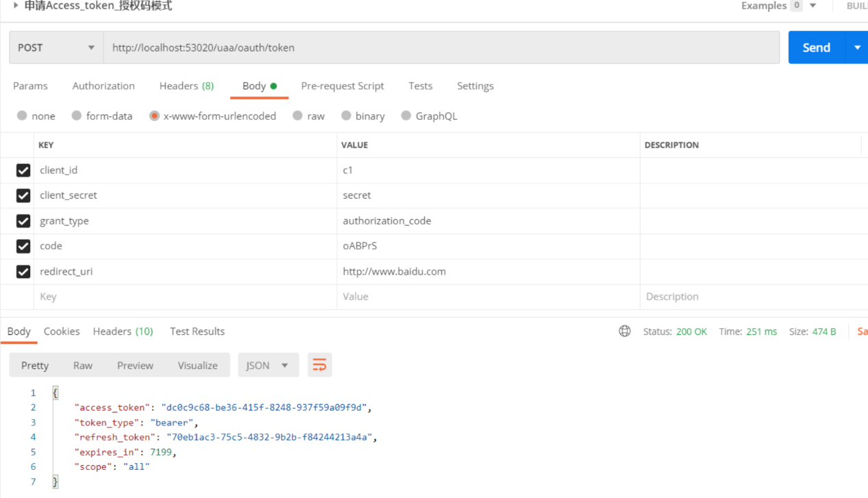The width and height of the screenshot is (868, 498).
Task: Expand the request name collapse arrow
Action: coord(16,5)
